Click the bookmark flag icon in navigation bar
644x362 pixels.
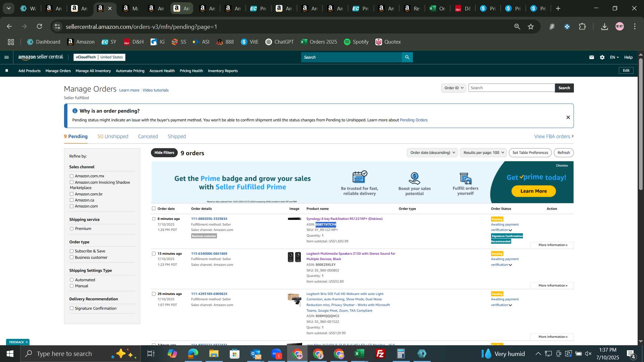7,71
